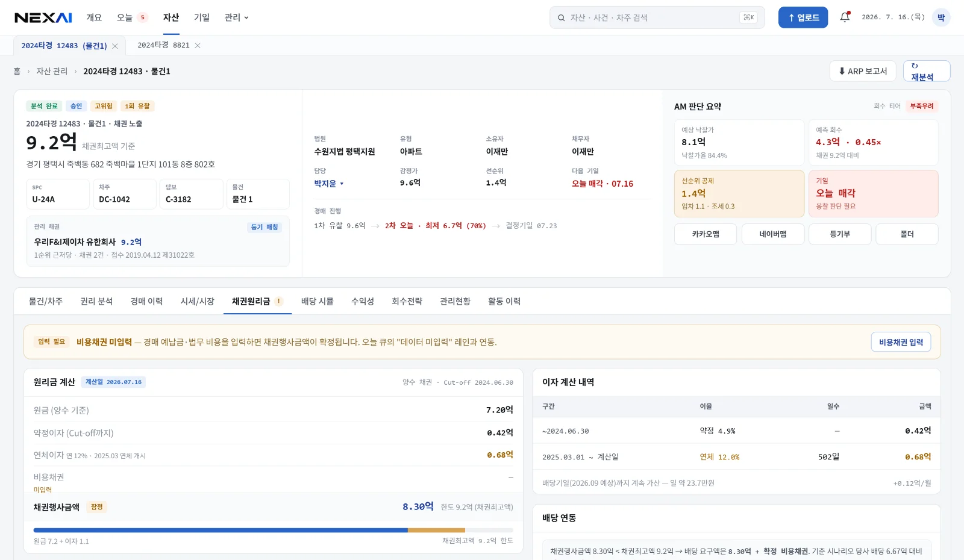Image resolution: width=964 pixels, height=560 pixels.
Task: Open the 기일 menu
Action: pyautogui.click(x=202, y=17)
